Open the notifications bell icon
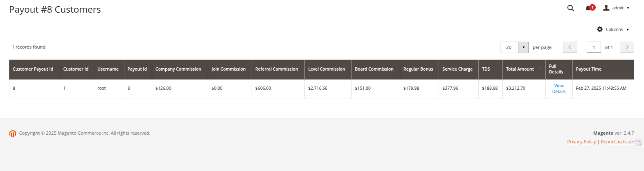Image resolution: width=644 pixels, height=171 pixels. click(588, 8)
